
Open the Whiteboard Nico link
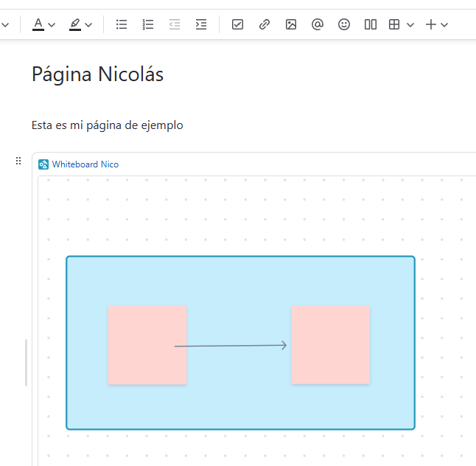(85, 164)
